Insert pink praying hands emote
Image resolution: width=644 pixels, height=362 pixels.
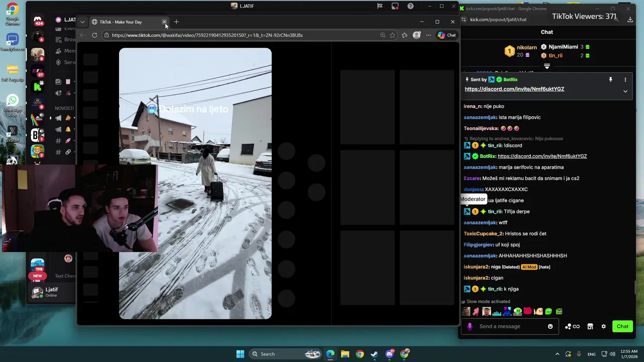pos(476,312)
